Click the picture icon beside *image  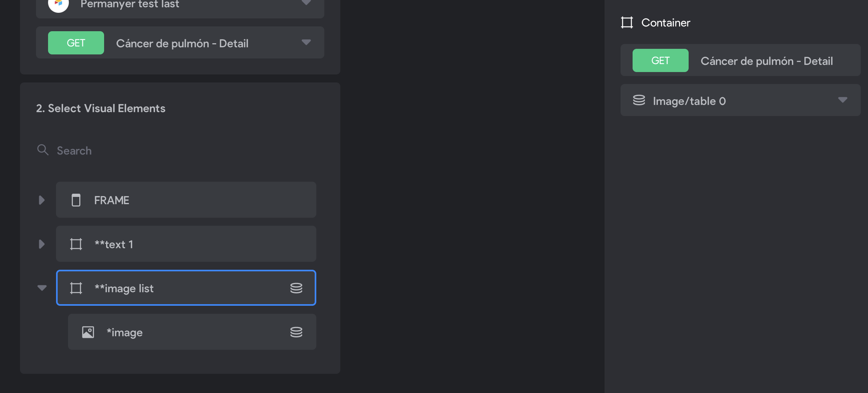tap(88, 332)
